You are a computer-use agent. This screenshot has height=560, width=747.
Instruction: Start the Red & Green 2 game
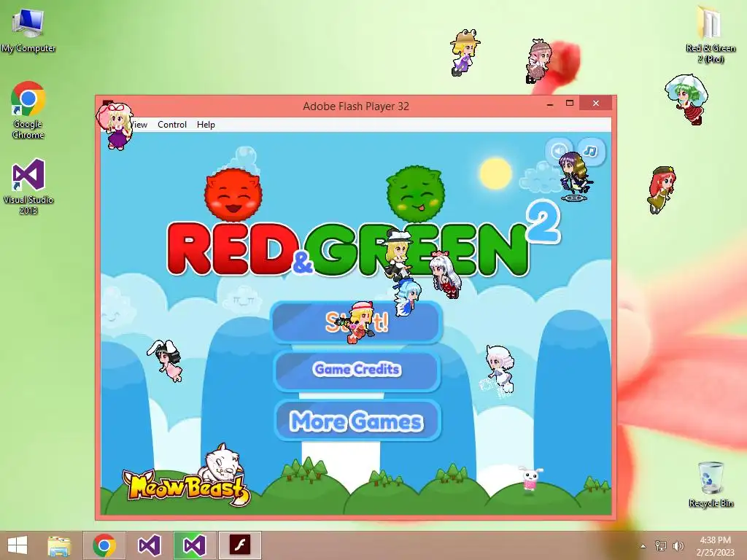coord(357,322)
